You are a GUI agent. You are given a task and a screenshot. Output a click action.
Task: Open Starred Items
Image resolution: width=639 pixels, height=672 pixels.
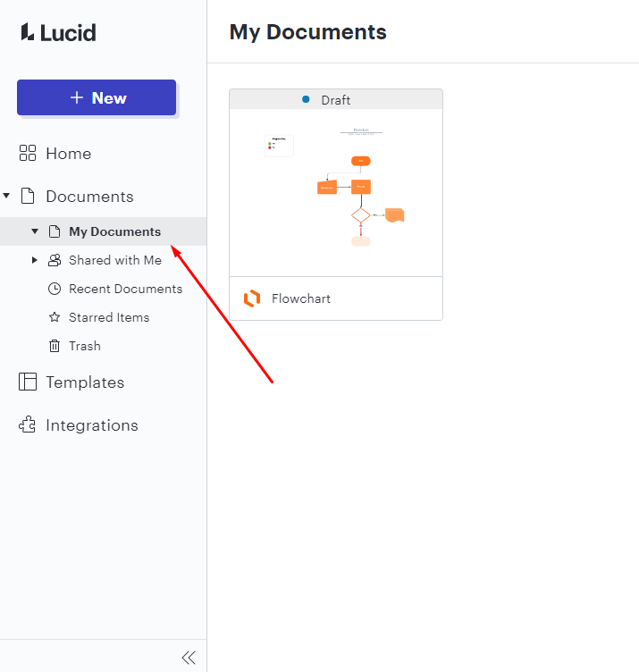[109, 317]
